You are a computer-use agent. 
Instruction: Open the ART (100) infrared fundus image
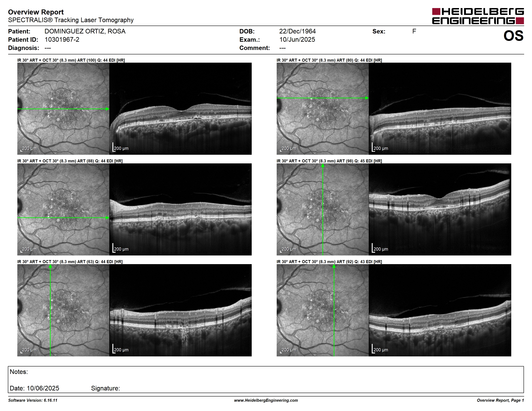coord(63,109)
